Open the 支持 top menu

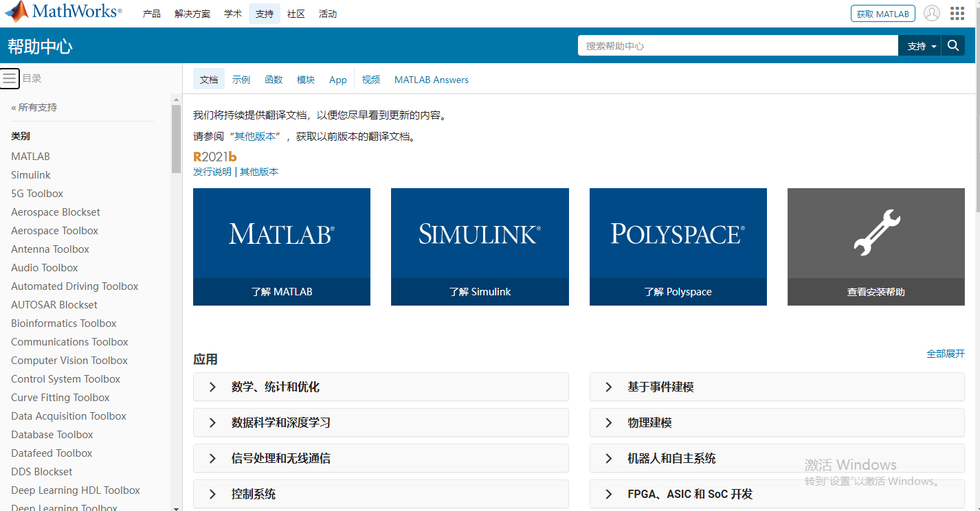click(x=265, y=14)
